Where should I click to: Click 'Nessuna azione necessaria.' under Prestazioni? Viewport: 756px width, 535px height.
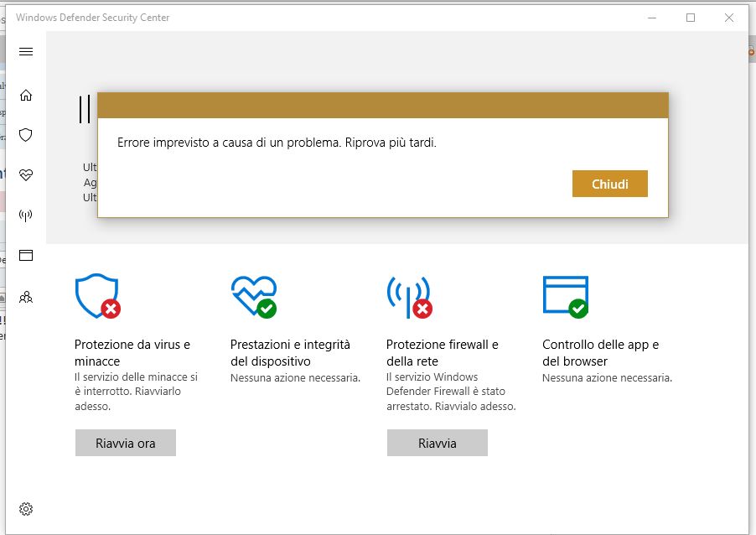coord(296,377)
